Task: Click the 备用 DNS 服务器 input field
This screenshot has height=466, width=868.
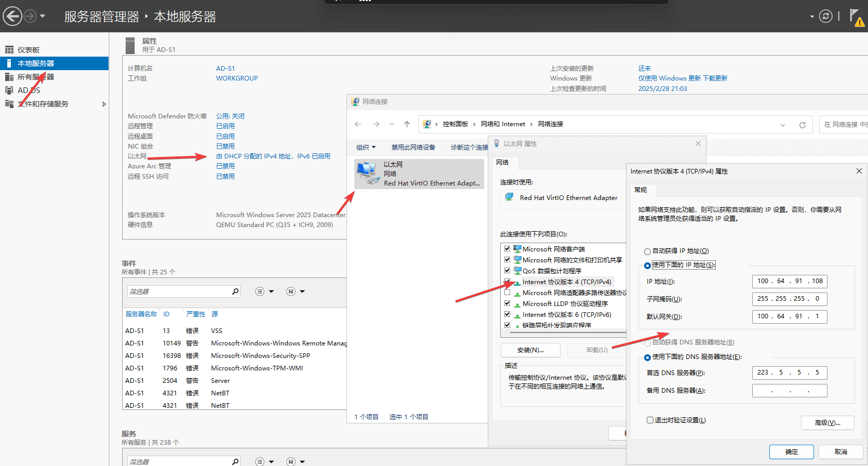Action: click(x=789, y=391)
